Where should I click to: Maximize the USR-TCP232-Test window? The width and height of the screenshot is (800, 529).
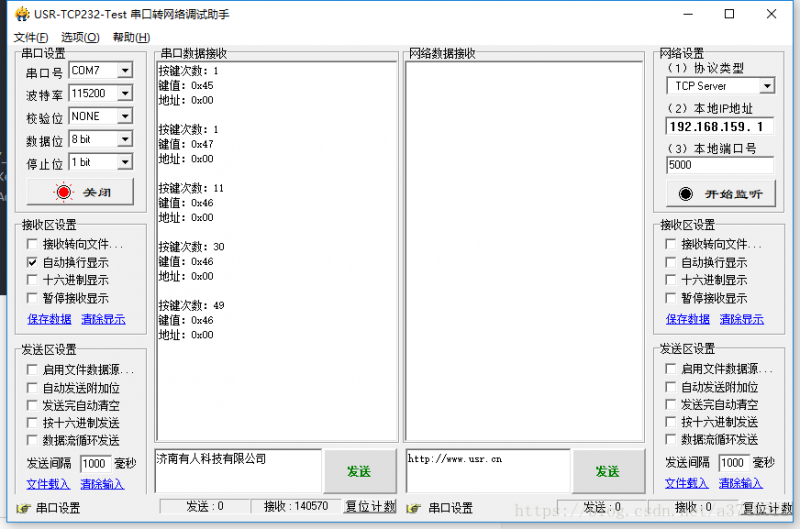tap(730, 14)
